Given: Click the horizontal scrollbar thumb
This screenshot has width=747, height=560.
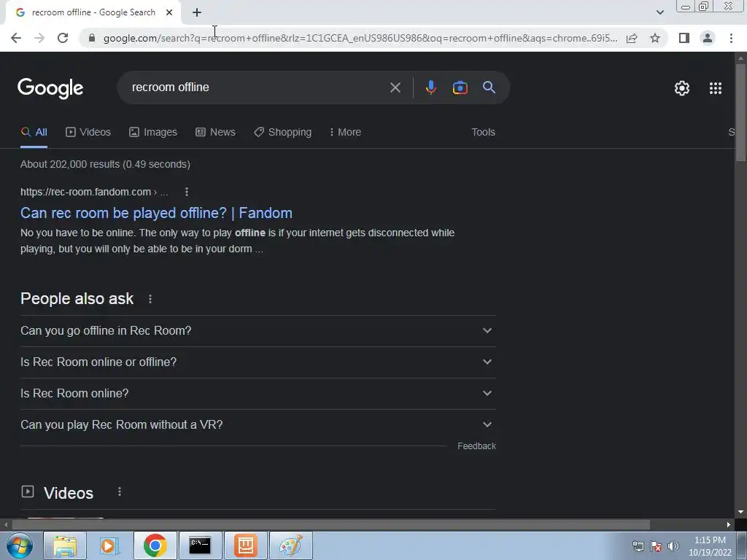Looking at the screenshot, I should (330, 525).
